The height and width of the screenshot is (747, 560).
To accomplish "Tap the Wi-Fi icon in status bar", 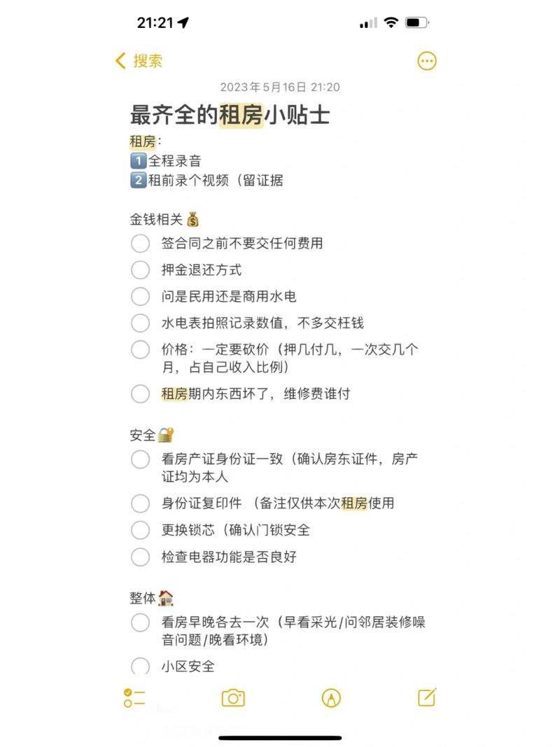I will click(x=391, y=23).
